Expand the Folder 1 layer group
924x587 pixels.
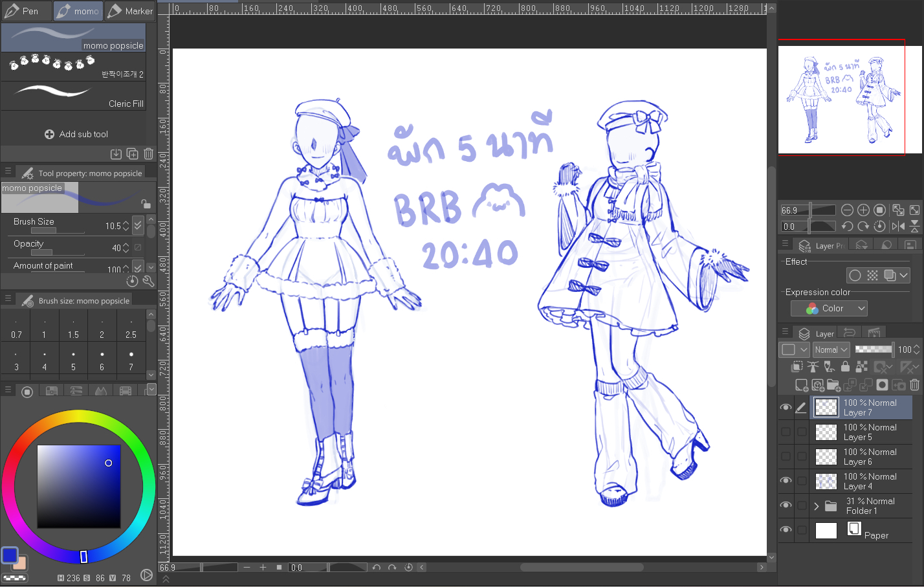pyautogui.click(x=817, y=506)
